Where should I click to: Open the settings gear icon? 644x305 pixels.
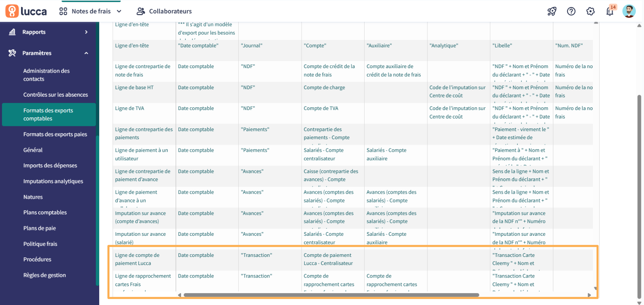590,11
